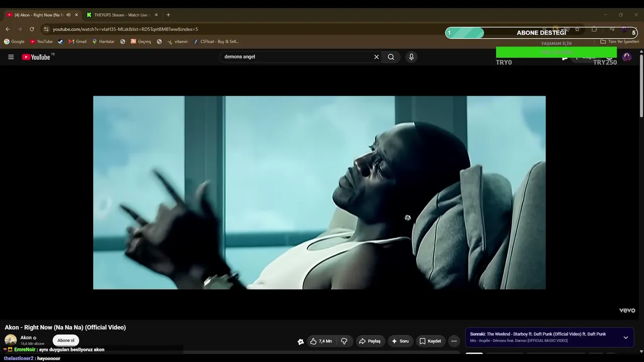Close the THEYUPS Stream tab
This screenshot has height=362, width=644.
(156, 15)
